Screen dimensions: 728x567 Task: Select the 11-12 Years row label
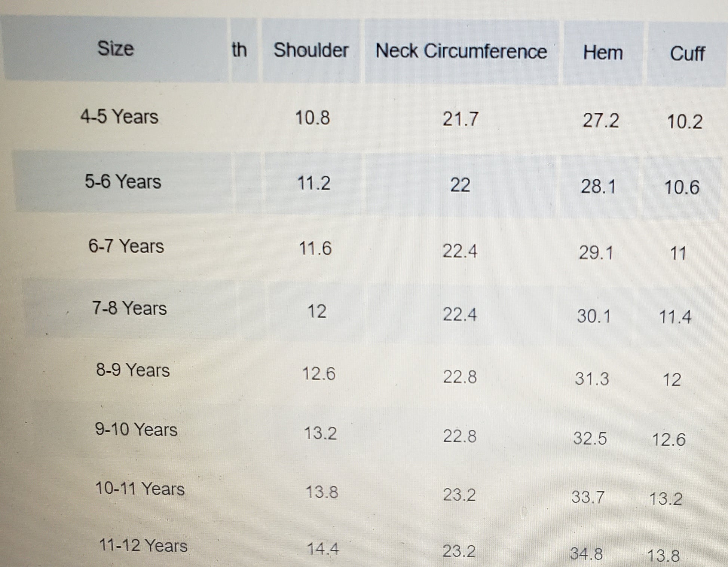143,546
